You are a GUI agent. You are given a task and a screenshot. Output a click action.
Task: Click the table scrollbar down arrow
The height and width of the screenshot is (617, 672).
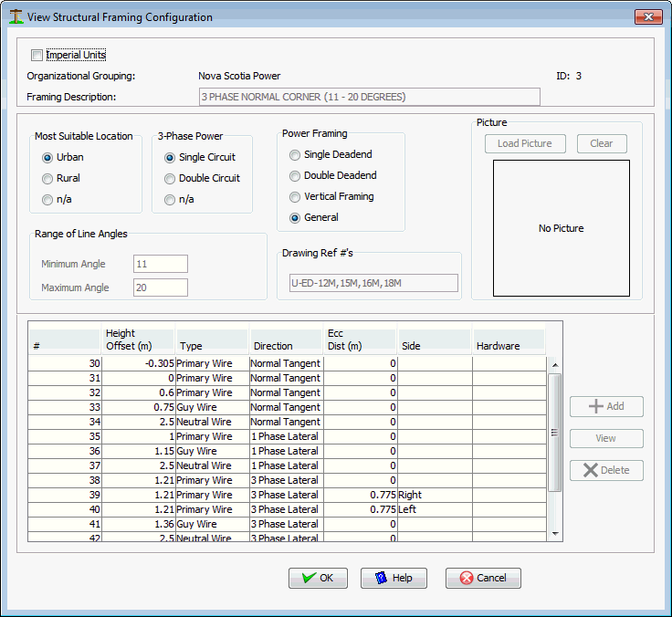point(555,533)
